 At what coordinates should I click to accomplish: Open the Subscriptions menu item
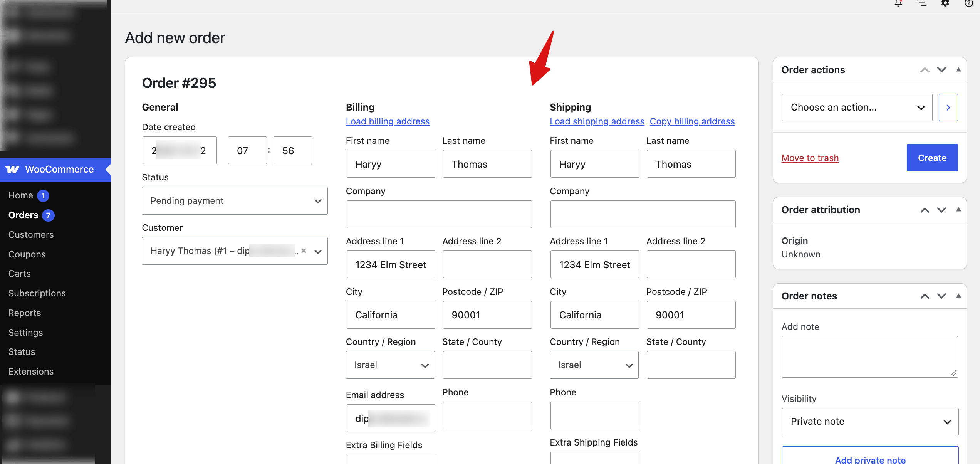tap(37, 293)
